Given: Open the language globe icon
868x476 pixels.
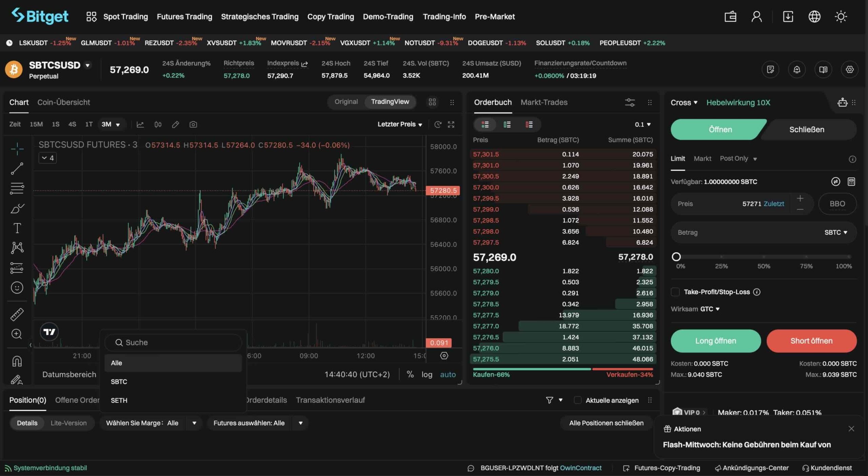Looking at the screenshot, I should [814, 17].
